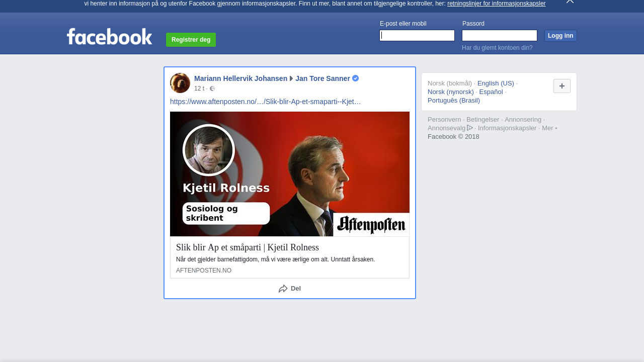This screenshot has height=362, width=644.
Task: Open the Informasjonskapsler footer link
Action: 507,128
